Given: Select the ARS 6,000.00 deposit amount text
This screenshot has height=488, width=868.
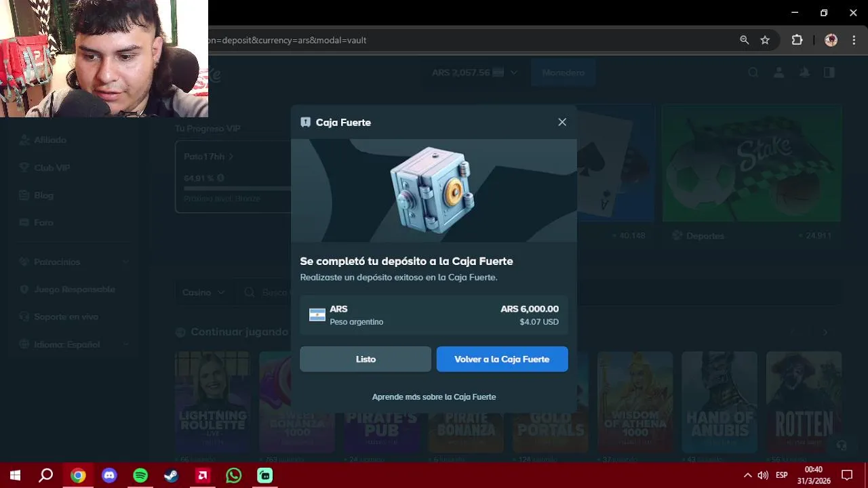Looking at the screenshot, I should pos(530,309).
